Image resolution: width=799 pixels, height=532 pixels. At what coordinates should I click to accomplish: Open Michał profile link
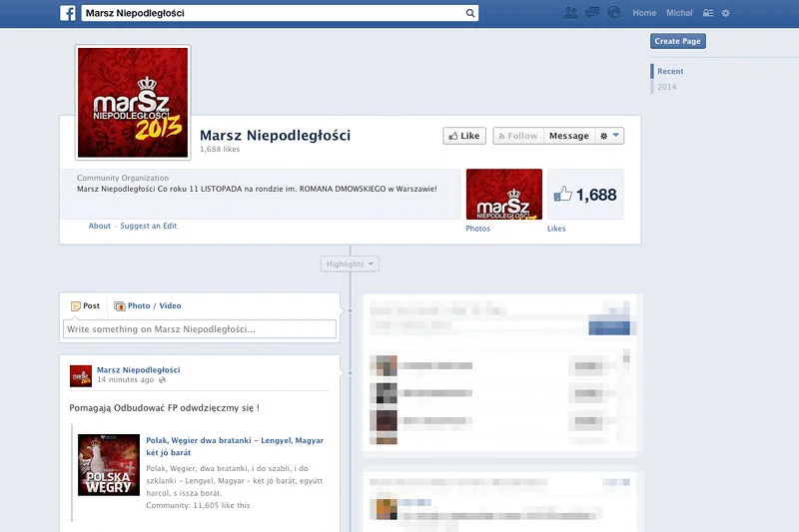point(679,13)
